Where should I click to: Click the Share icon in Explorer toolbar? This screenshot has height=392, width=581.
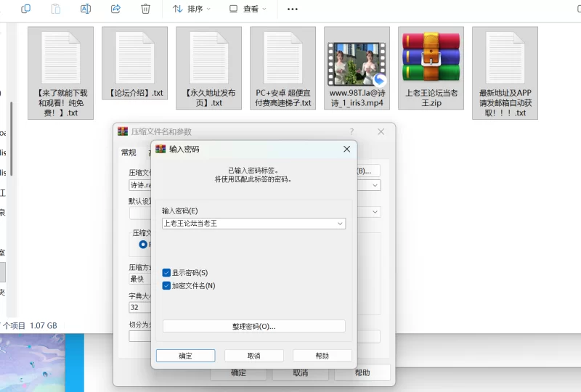point(115,9)
